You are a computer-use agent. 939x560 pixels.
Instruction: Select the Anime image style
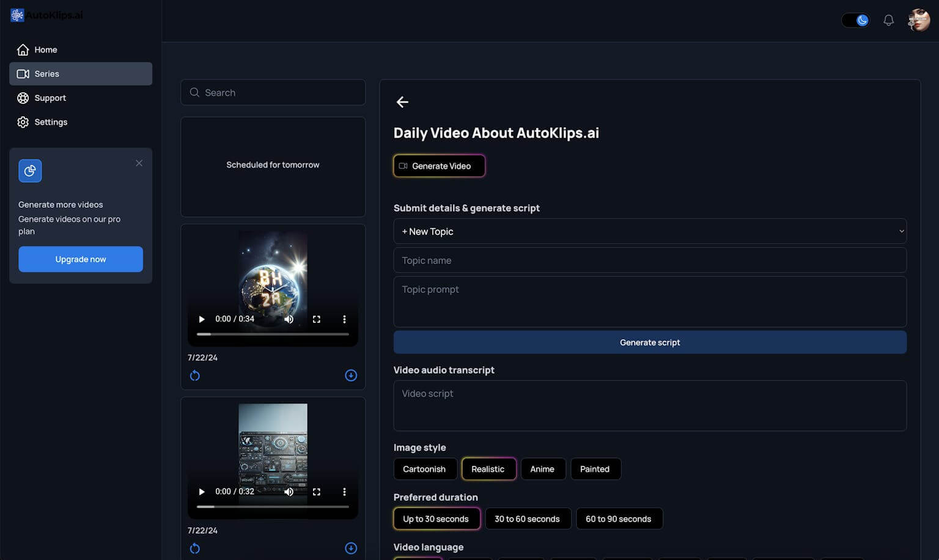point(542,469)
